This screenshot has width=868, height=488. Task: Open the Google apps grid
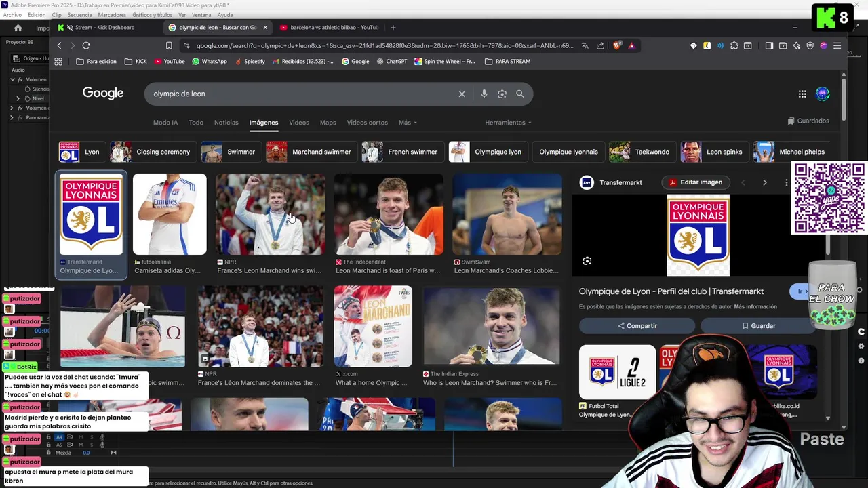click(x=802, y=94)
